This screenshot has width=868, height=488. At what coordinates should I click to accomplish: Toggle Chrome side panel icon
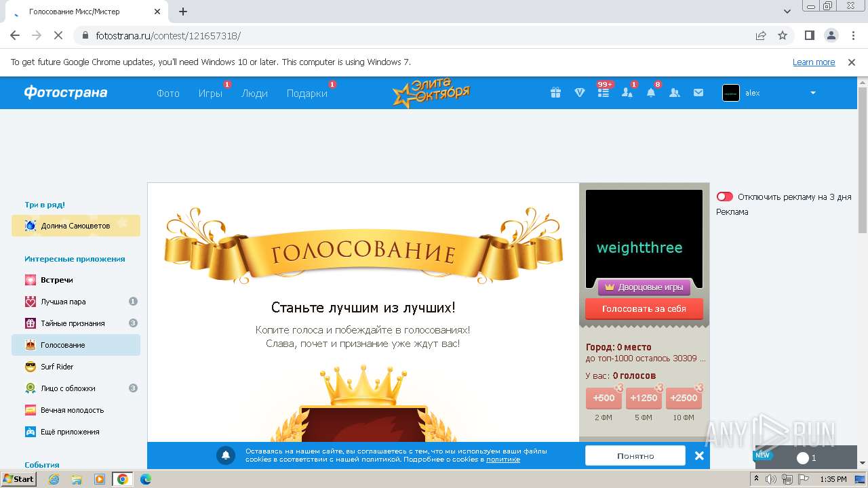[x=810, y=35]
